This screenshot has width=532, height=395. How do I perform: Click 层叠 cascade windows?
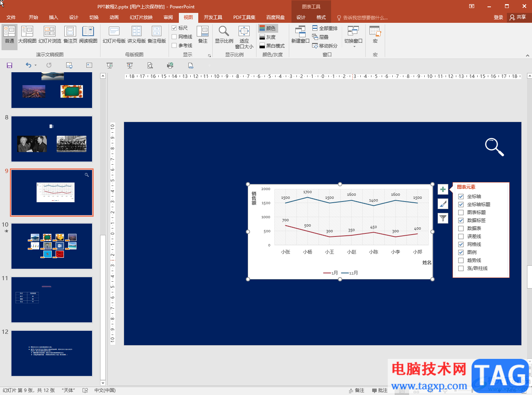(x=320, y=37)
